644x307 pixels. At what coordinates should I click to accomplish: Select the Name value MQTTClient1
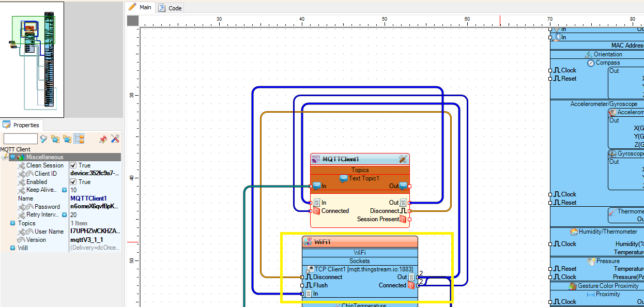(x=95, y=198)
